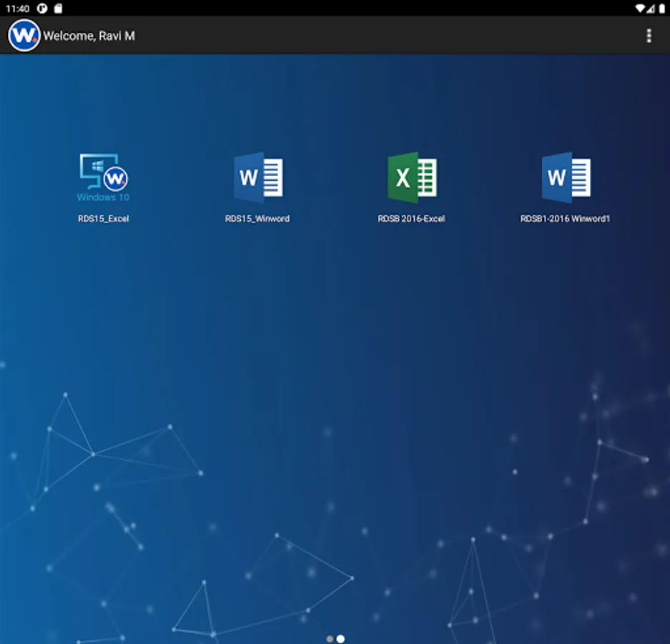Tap the Workspot W logo in header
The width and height of the screenshot is (670, 644).
24,36
